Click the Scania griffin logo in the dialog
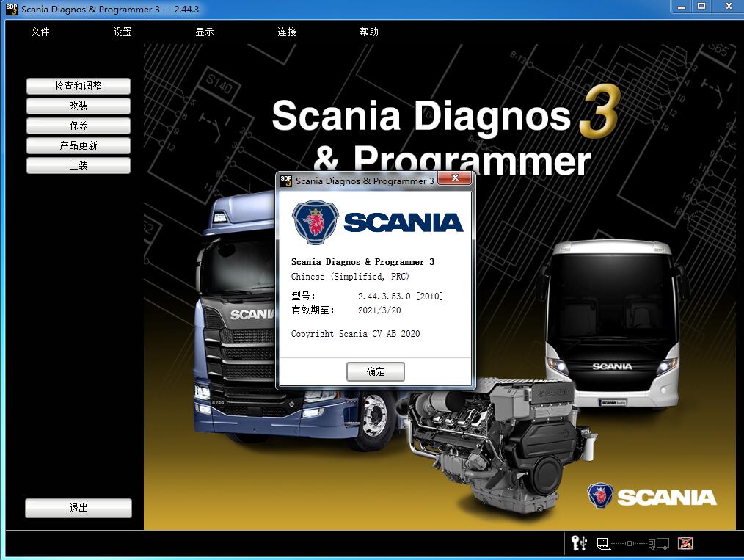744x560 pixels. 315,222
